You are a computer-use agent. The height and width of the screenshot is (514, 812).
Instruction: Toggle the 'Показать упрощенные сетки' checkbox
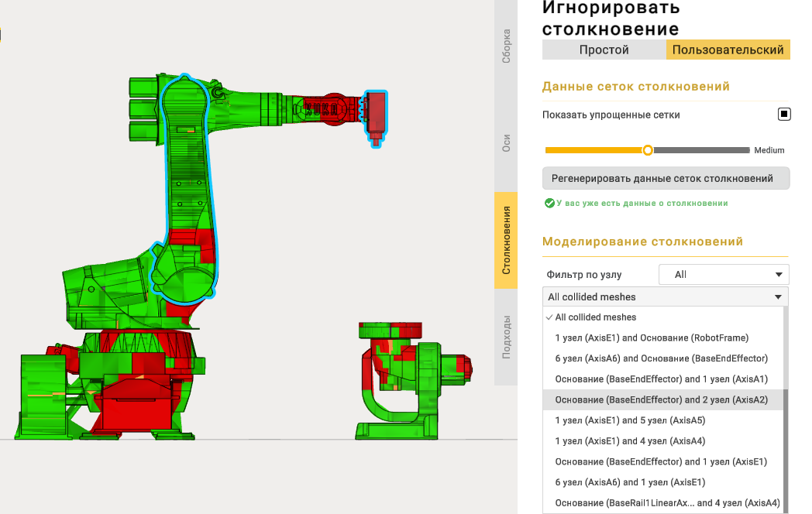[783, 115]
